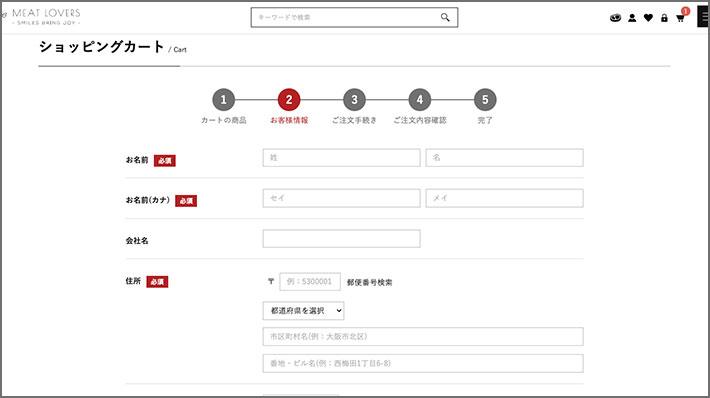The width and height of the screenshot is (710, 398).
Task: Focus the セイ kana field
Action: point(341,198)
